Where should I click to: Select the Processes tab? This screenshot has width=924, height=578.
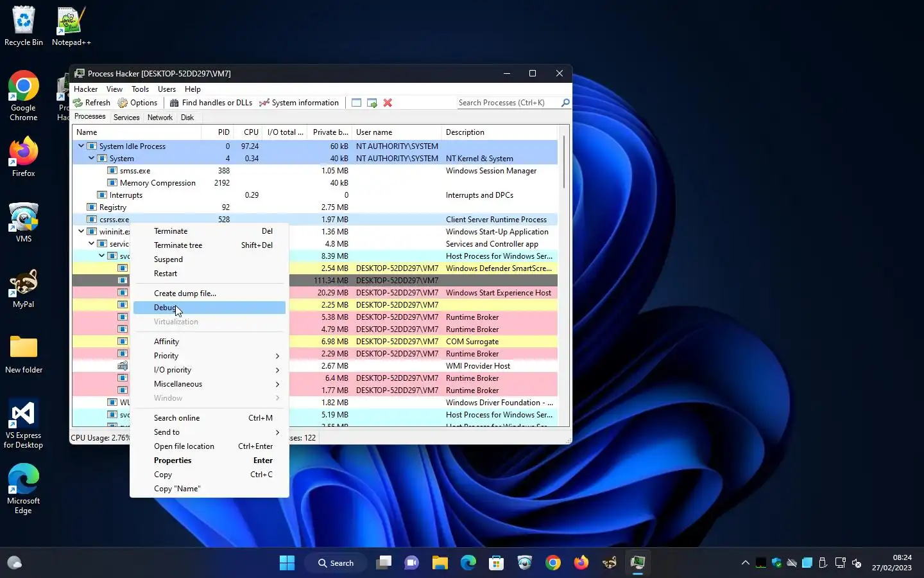click(x=90, y=117)
